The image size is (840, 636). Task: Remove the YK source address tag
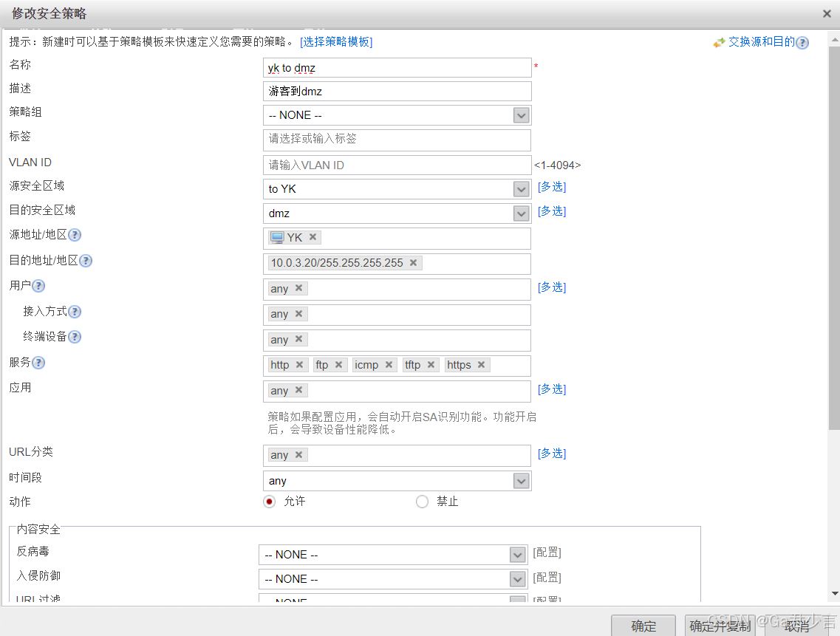[313, 237]
